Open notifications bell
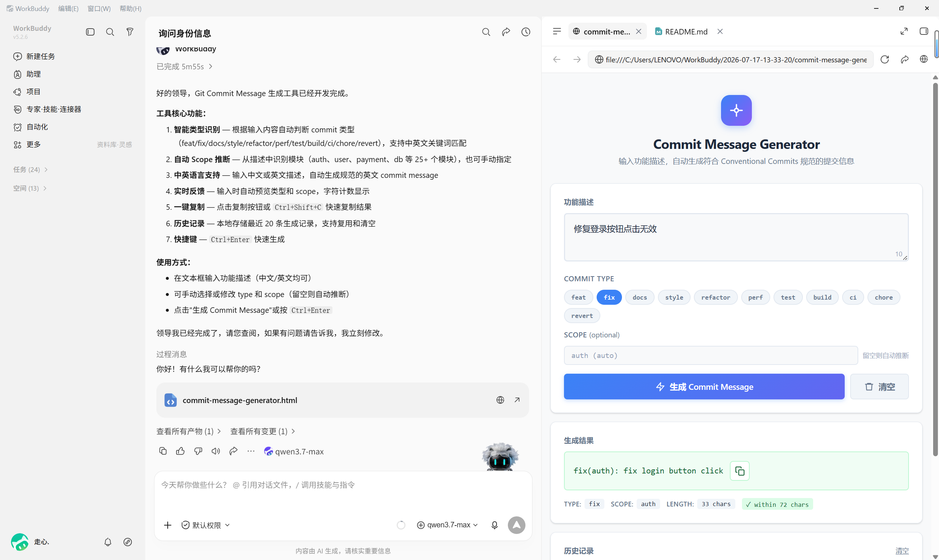 tap(108, 542)
